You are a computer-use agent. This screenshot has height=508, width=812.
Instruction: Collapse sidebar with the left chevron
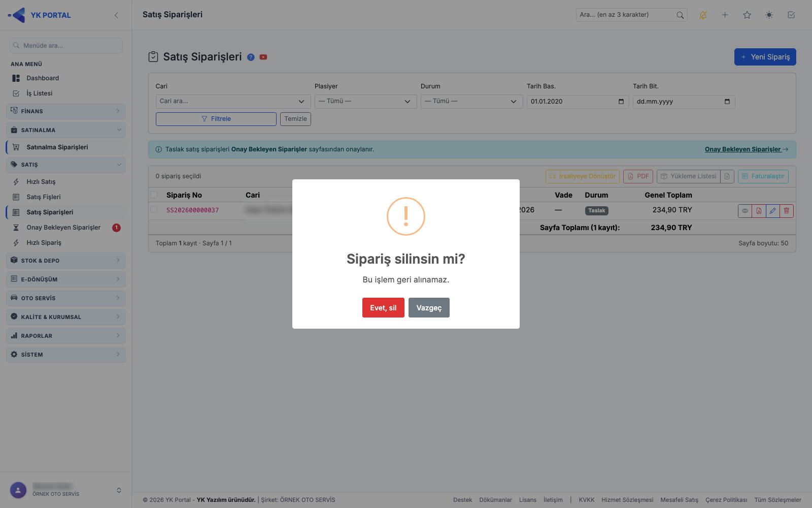(x=116, y=15)
